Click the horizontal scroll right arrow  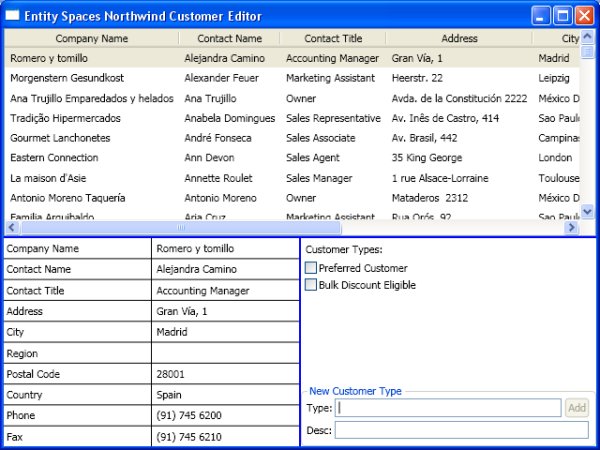[x=572, y=227]
